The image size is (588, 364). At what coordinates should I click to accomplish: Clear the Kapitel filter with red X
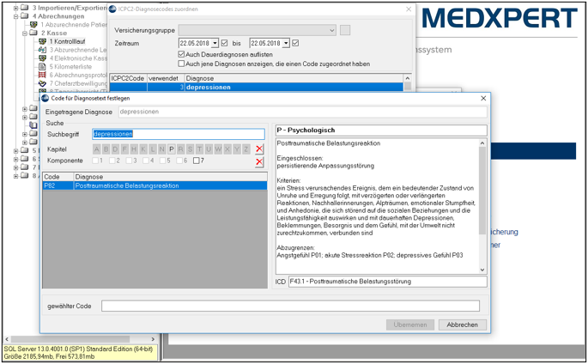pyautogui.click(x=259, y=149)
